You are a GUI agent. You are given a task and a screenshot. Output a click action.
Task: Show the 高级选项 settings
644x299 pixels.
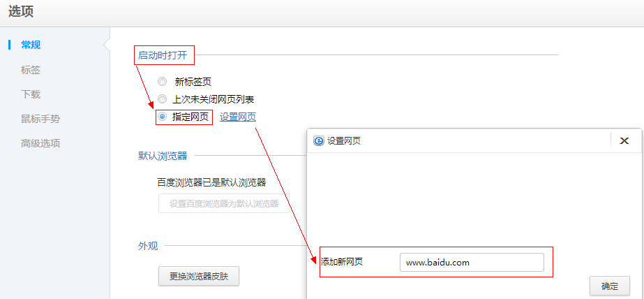pyautogui.click(x=40, y=143)
